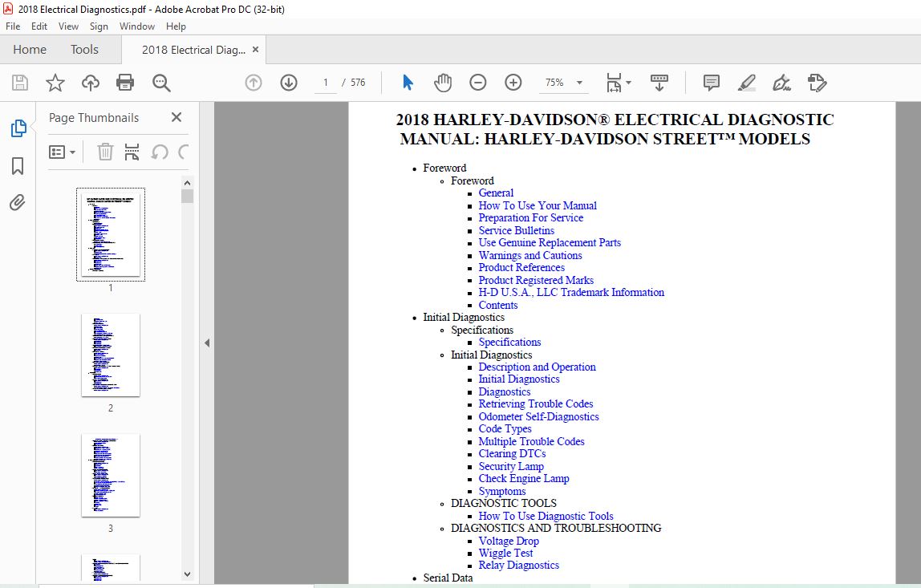Image resolution: width=921 pixels, height=588 pixels.
Task: Open the Voltage Drop link
Action: tap(509, 541)
